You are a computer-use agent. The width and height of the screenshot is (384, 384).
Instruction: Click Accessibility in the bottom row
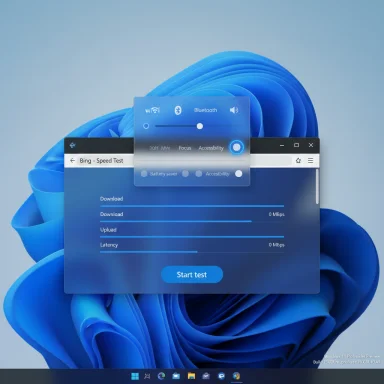pos(217,174)
